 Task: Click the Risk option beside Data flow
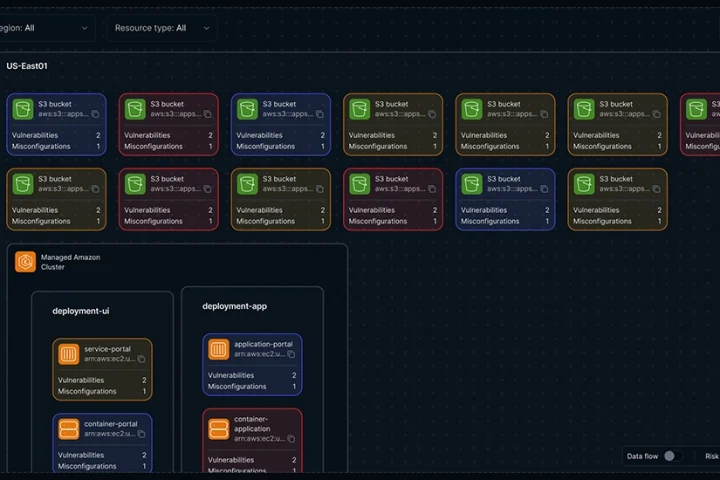pos(711,456)
